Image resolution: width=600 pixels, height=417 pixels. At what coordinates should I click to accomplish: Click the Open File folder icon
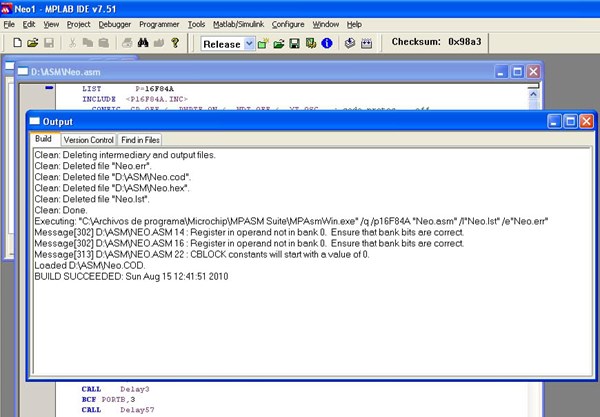coord(33,42)
